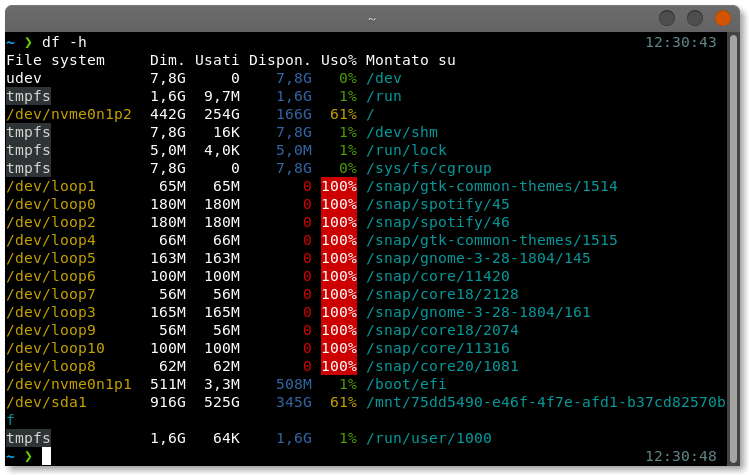Screen dimensions: 749x475
Task: Click the /snap/core20/1081 mount path
Action: tap(442, 367)
